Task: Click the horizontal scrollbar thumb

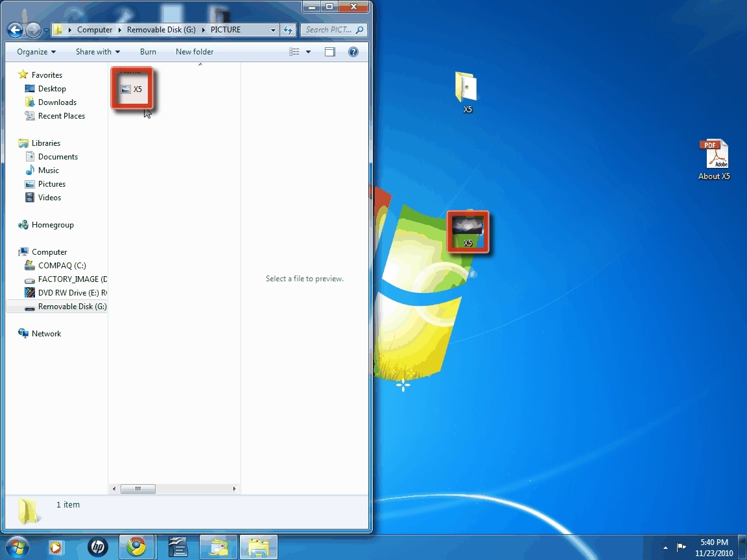Action: click(x=137, y=489)
